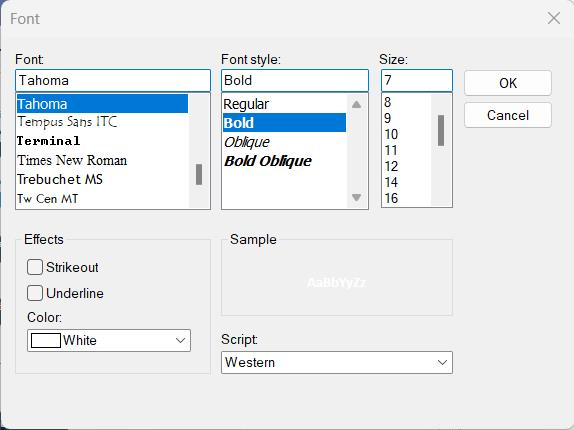The image size is (574, 430).
Task: Select size 16 in the list
Action: click(x=406, y=198)
